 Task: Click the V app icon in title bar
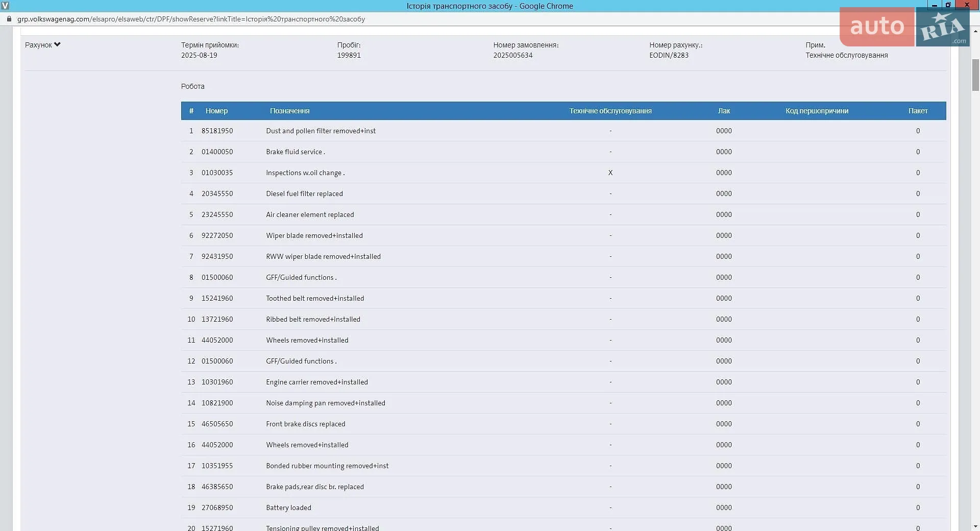5,6
